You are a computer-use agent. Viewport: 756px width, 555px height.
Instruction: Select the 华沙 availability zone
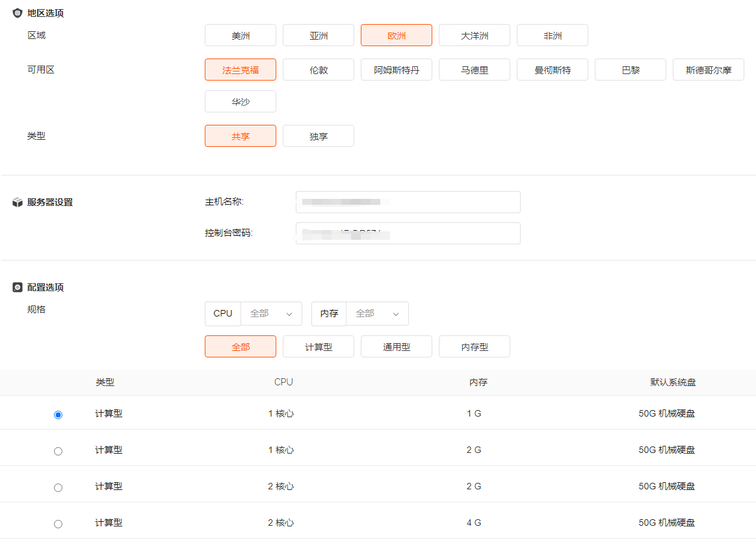click(241, 101)
